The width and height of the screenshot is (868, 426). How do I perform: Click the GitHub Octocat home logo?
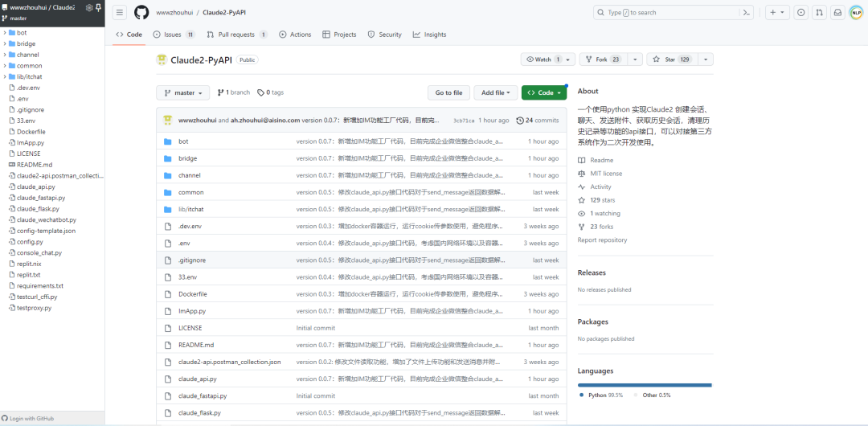click(x=141, y=12)
